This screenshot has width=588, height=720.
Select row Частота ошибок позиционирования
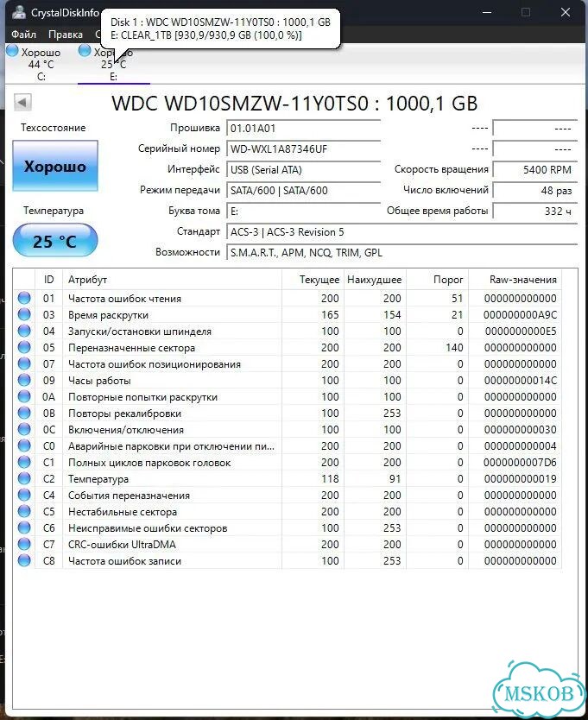point(288,363)
